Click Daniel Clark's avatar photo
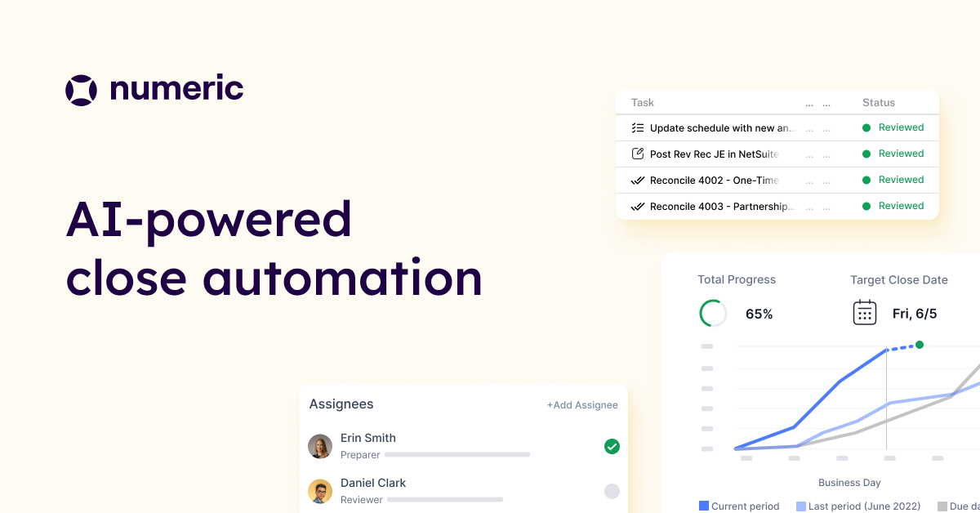980x513 pixels. [x=320, y=491]
